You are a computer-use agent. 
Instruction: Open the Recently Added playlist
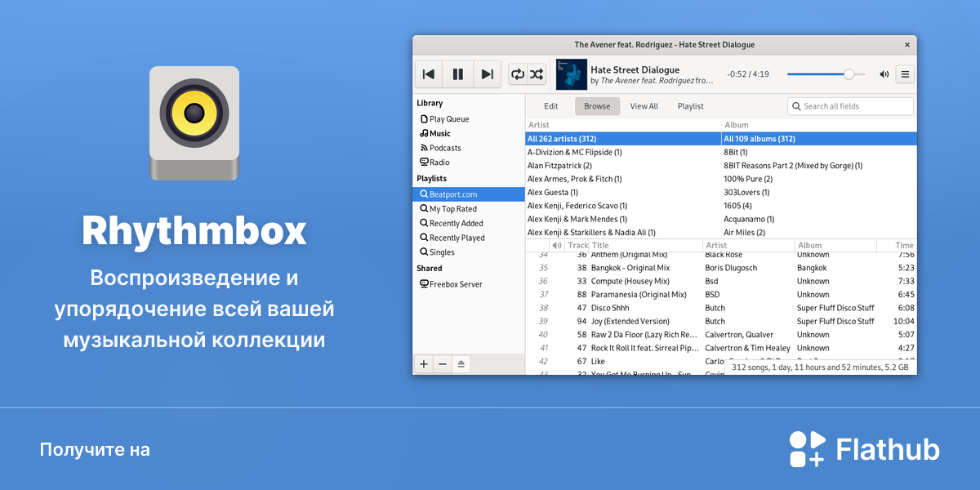point(469,223)
